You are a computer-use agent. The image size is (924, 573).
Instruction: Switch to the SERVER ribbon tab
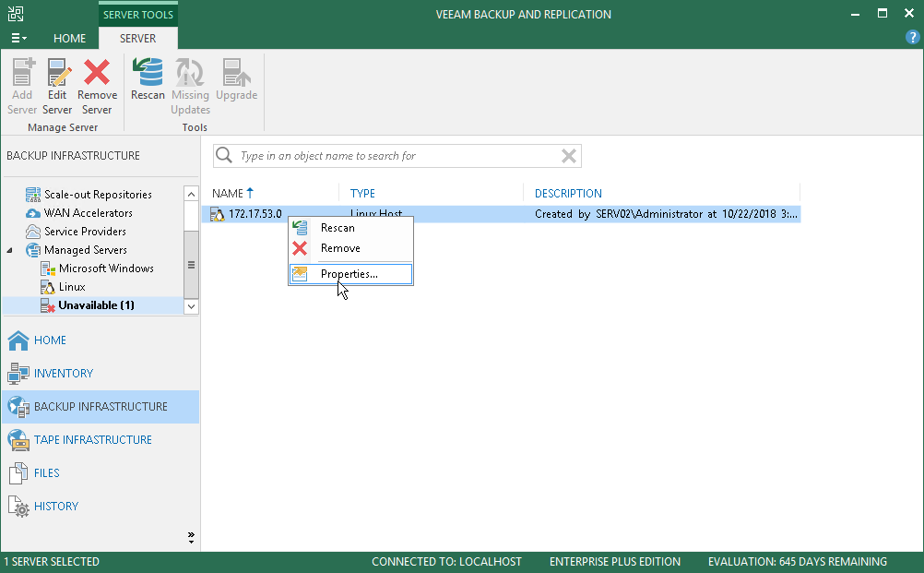click(138, 39)
